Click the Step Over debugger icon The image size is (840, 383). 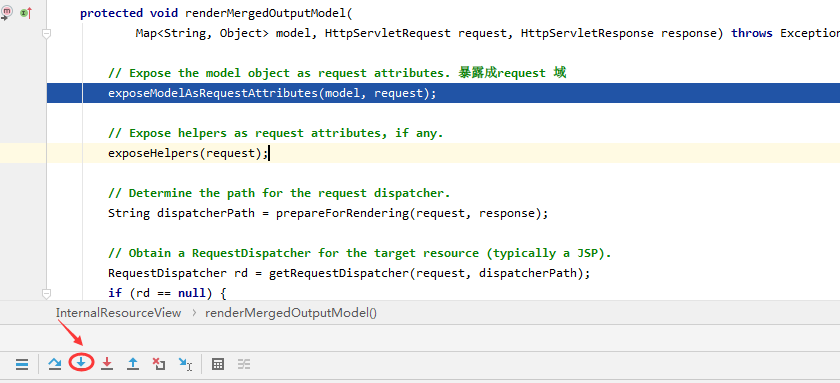(55, 364)
